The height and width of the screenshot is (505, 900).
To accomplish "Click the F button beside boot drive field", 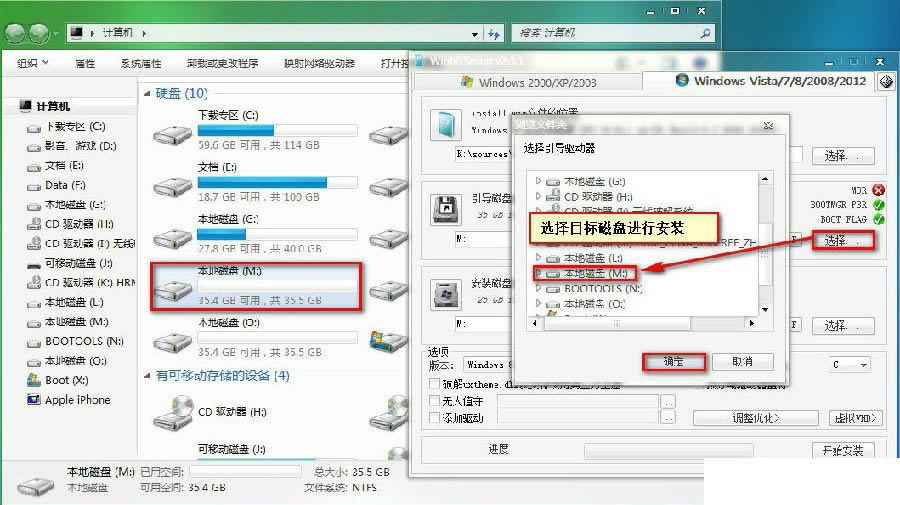I will pyautogui.click(x=794, y=239).
